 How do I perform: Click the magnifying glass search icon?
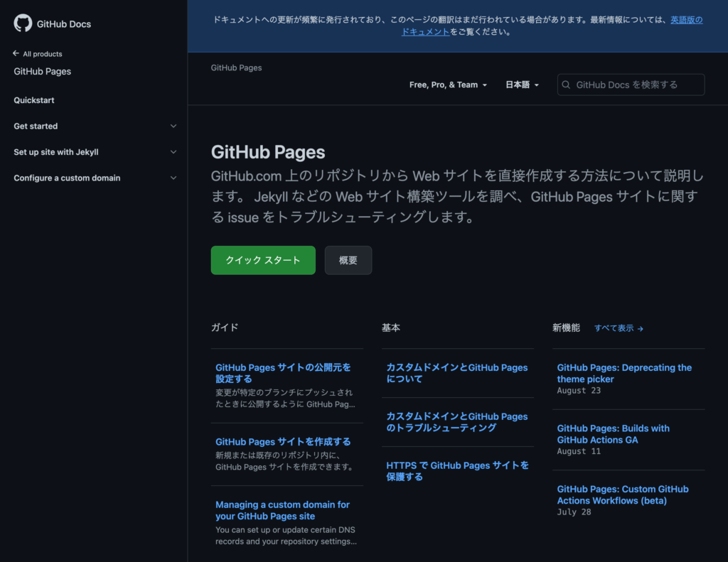coord(567,85)
